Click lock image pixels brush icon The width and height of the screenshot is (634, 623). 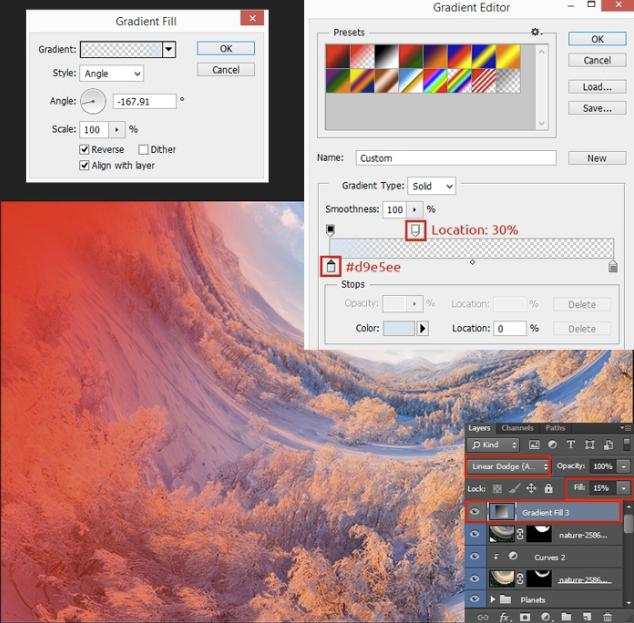(514, 489)
